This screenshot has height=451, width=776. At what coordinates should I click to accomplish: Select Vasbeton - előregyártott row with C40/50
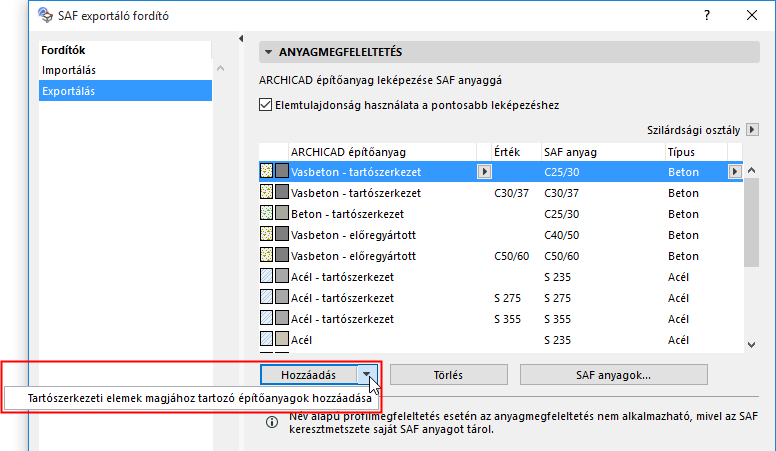(501, 235)
